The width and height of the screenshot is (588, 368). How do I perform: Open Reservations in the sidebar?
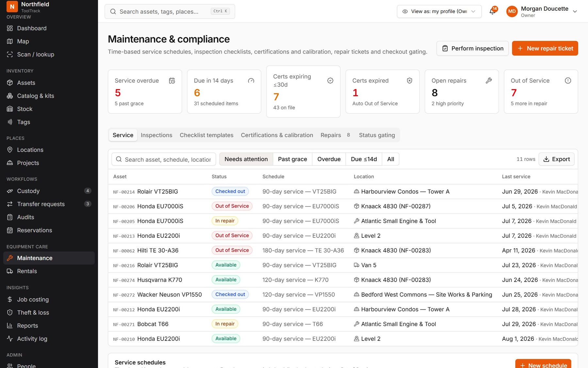49,230
